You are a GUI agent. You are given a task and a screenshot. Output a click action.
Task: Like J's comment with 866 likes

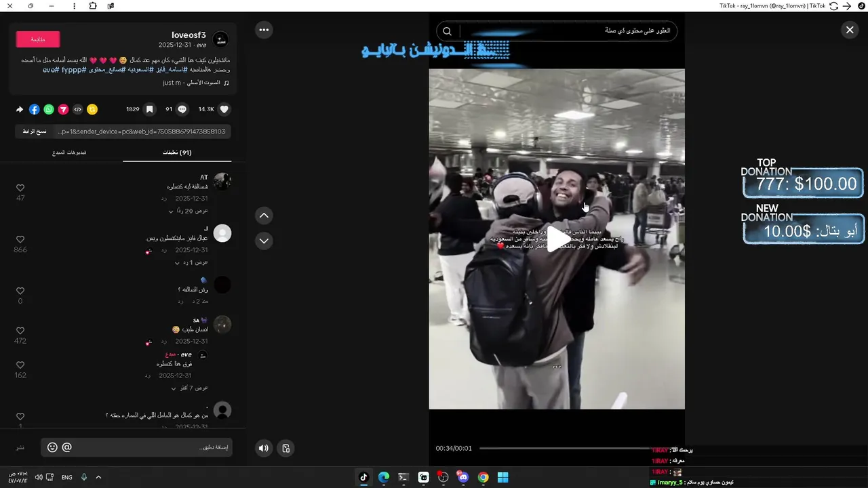(20, 239)
